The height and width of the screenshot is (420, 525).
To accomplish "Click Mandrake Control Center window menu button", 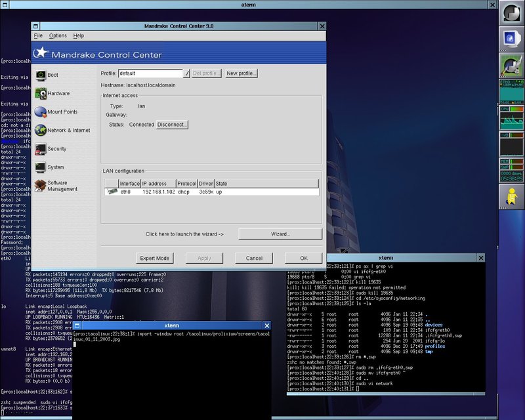I will click(35, 26).
